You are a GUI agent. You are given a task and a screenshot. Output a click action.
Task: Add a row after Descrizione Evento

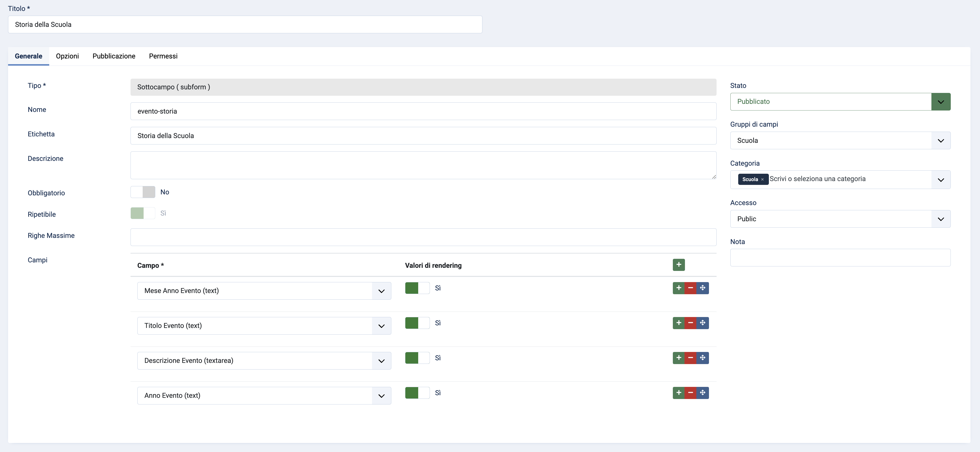point(678,358)
